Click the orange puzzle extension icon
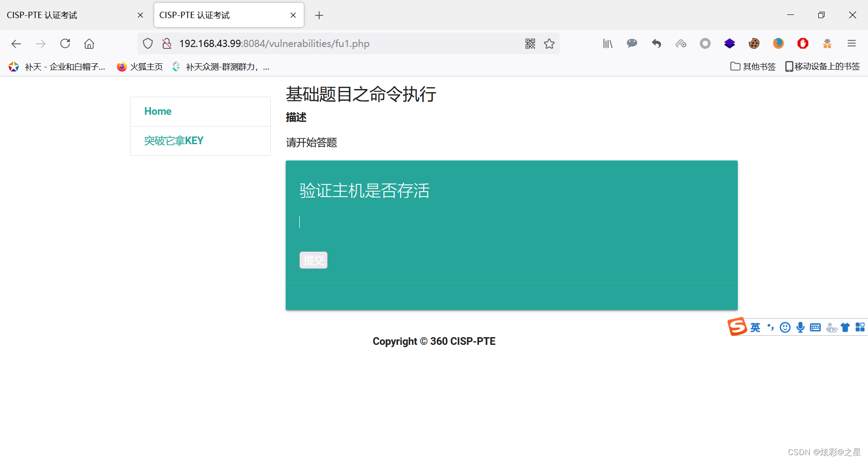Image resolution: width=868 pixels, height=461 pixels. click(x=827, y=43)
